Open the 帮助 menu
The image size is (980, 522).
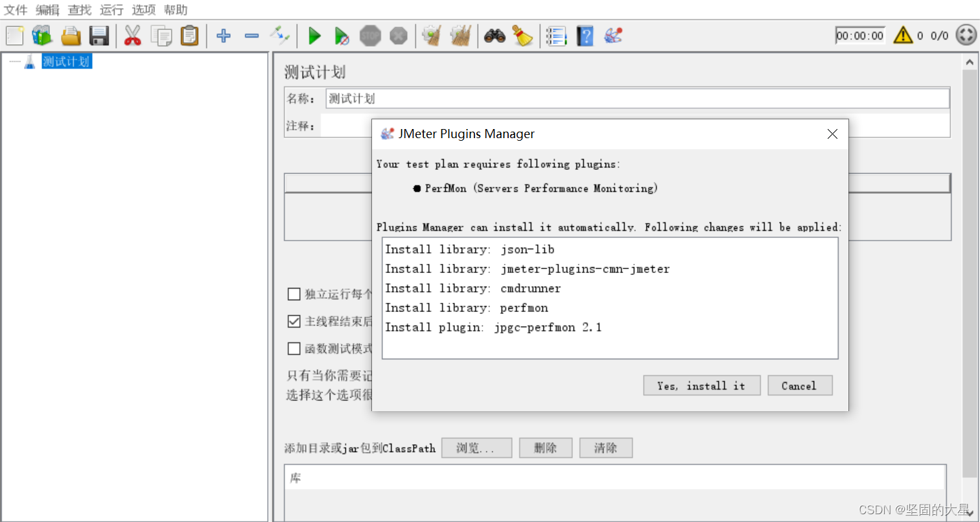(x=176, y=10)
